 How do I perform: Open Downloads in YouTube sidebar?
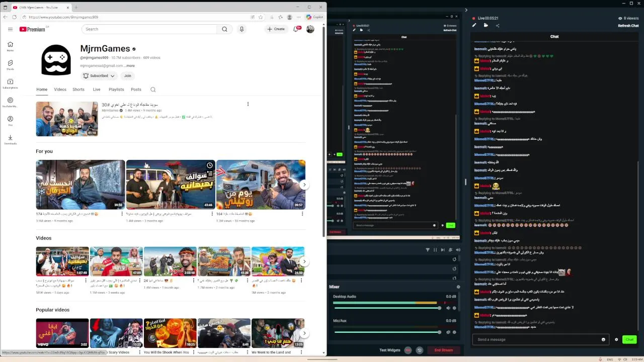point(10,140)
